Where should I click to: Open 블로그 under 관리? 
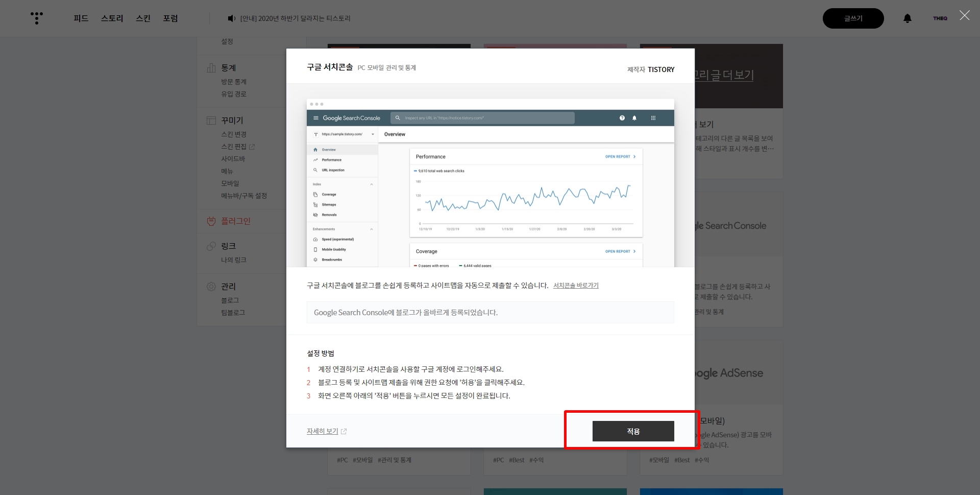click(230, 300)
